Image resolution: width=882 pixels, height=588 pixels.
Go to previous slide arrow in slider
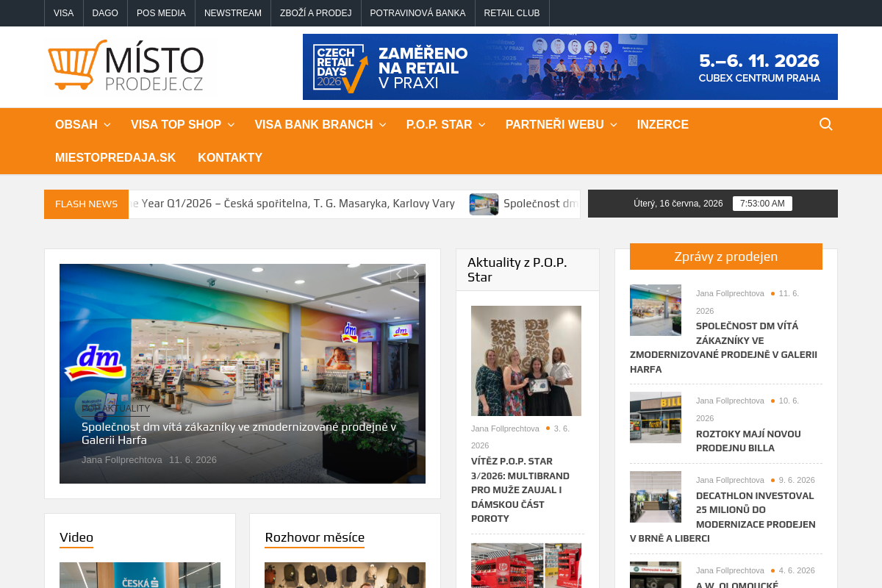pyautogui.click(x=398, y=274)
